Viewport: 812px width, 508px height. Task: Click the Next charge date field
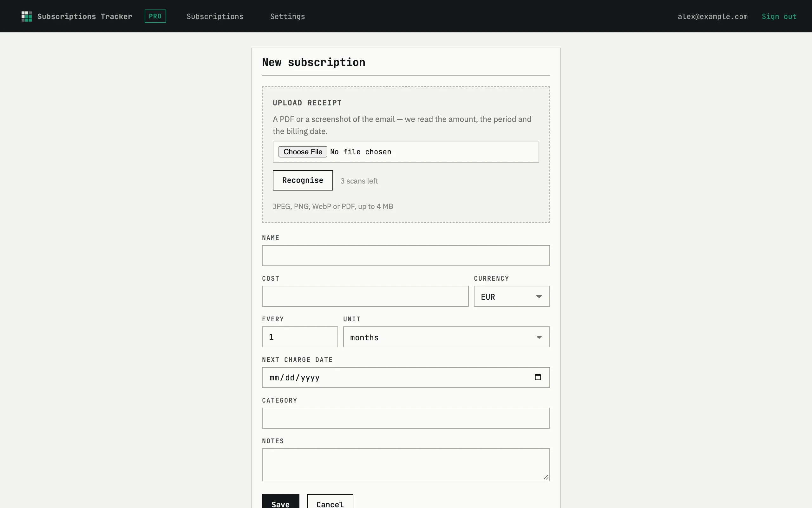point(406,378)
